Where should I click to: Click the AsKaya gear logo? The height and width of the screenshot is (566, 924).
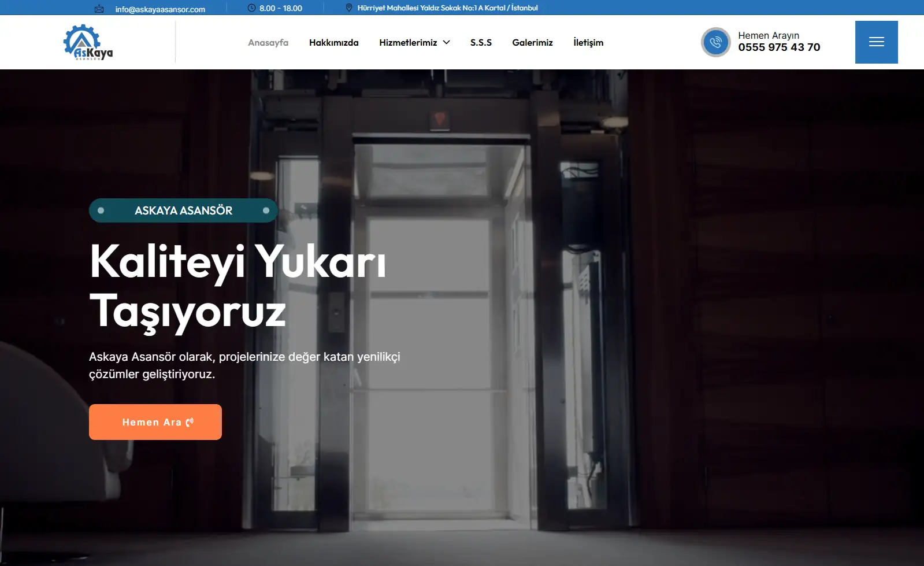pos(88,42)
